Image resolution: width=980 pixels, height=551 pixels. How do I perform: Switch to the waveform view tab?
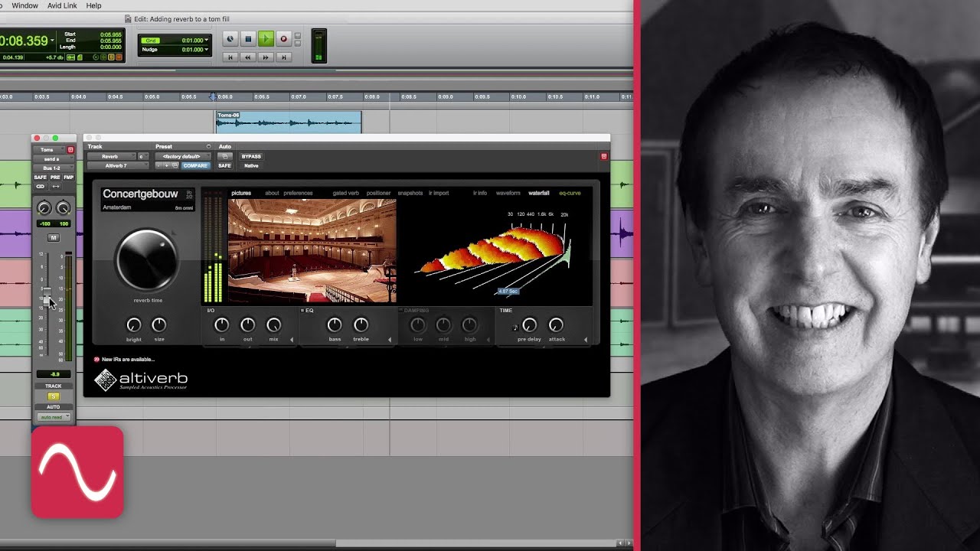tap(508, 193)
